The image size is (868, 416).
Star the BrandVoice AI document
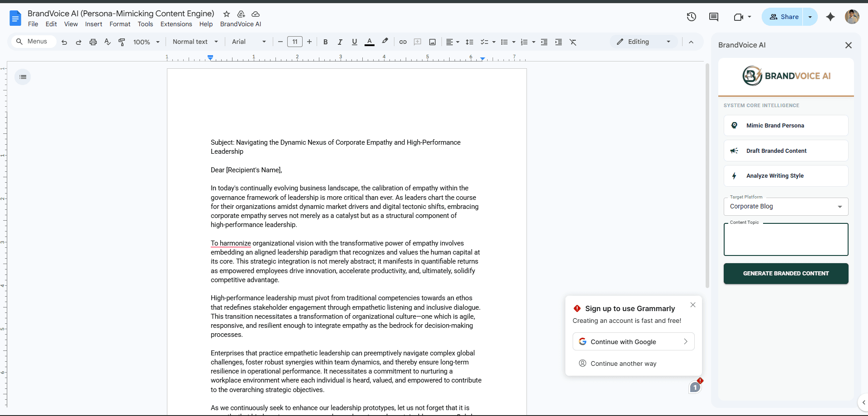click(x=227, y=14)
